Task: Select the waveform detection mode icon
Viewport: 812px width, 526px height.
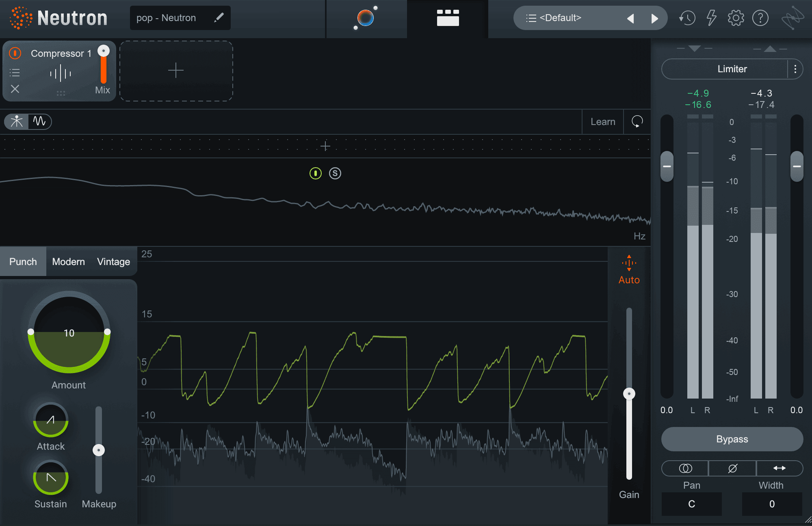Action: pyautogui.click(x=39, y=121)
